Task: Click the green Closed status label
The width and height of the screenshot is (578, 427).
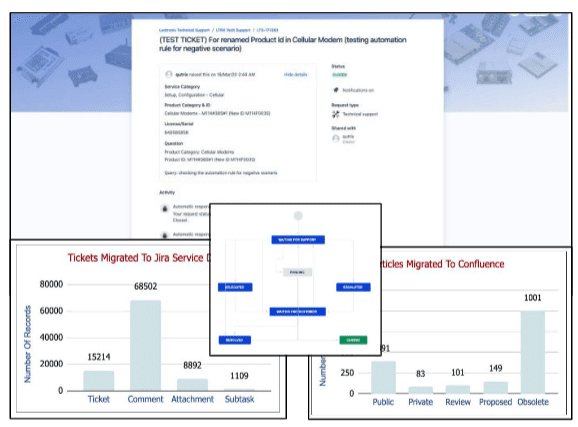Action: [x=340, y=75]
